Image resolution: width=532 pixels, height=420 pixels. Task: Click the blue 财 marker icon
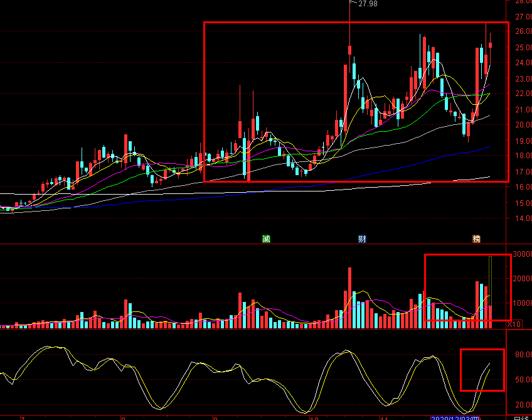(x=362, y=239)
